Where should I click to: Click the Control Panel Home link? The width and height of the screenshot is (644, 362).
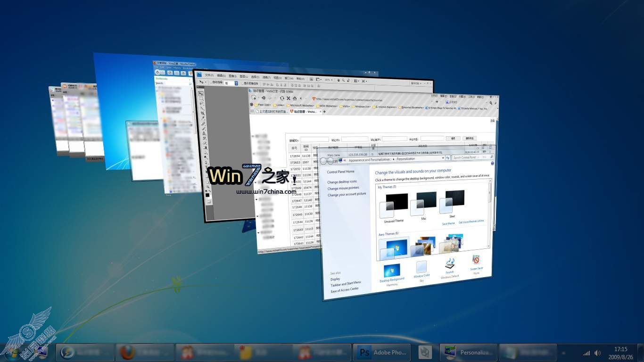point(341,172)
